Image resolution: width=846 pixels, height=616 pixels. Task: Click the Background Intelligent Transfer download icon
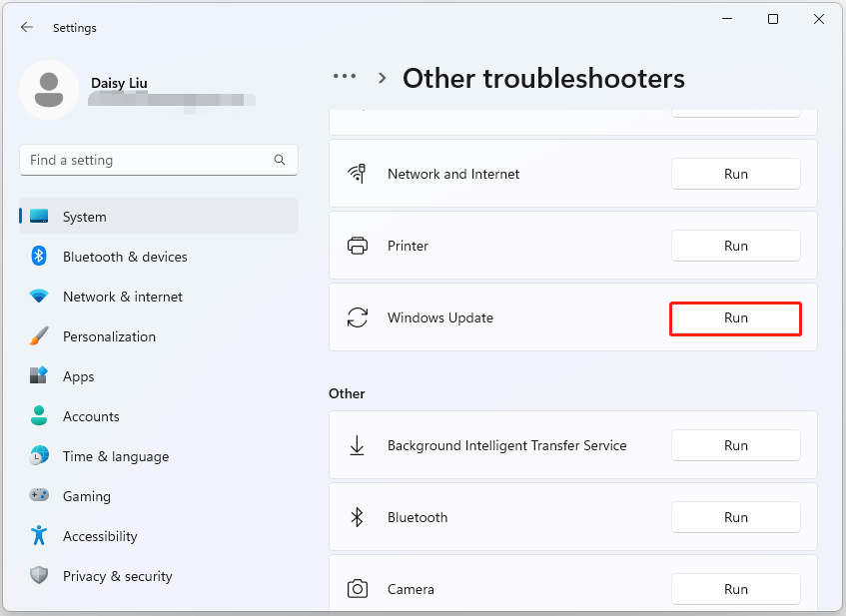358,445
